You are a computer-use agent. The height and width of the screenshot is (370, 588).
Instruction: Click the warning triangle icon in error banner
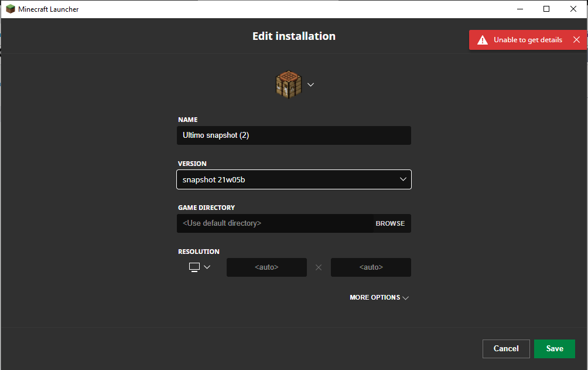tap(483, 40)
